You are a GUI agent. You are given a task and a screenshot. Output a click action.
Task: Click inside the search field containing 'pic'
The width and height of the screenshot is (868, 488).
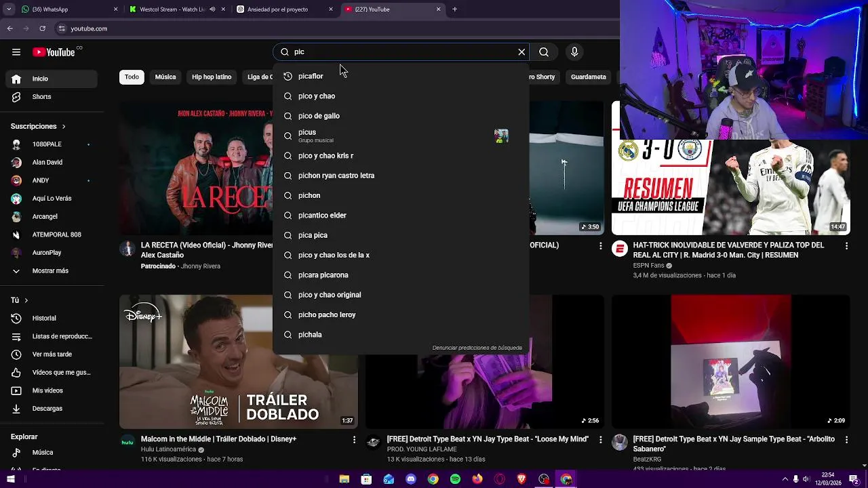pos(400,52)
